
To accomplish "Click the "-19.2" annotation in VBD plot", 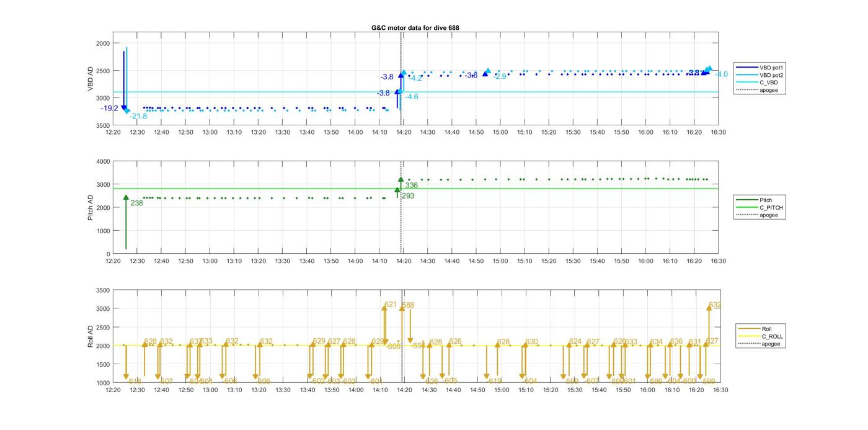I will (x=110, y=108).
